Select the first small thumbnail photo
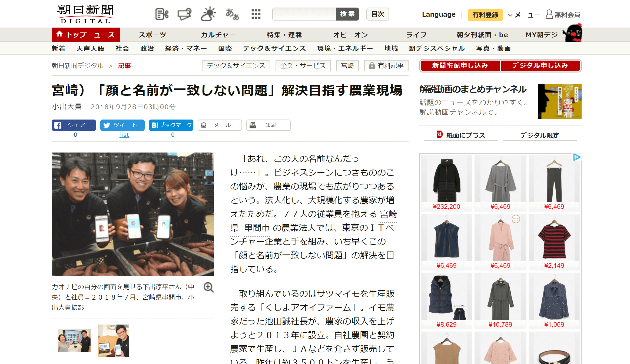 (x=74, y=340)
